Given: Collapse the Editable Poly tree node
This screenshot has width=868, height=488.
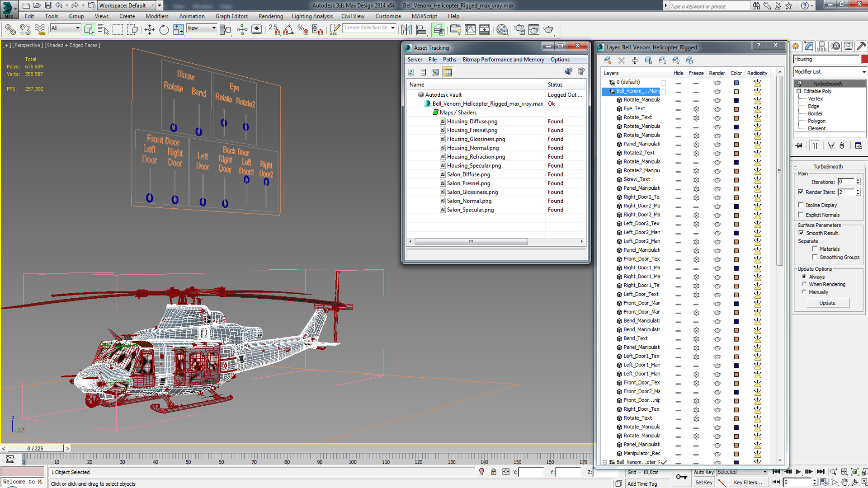Looking at the screenshot, I should tap(799, 91).
